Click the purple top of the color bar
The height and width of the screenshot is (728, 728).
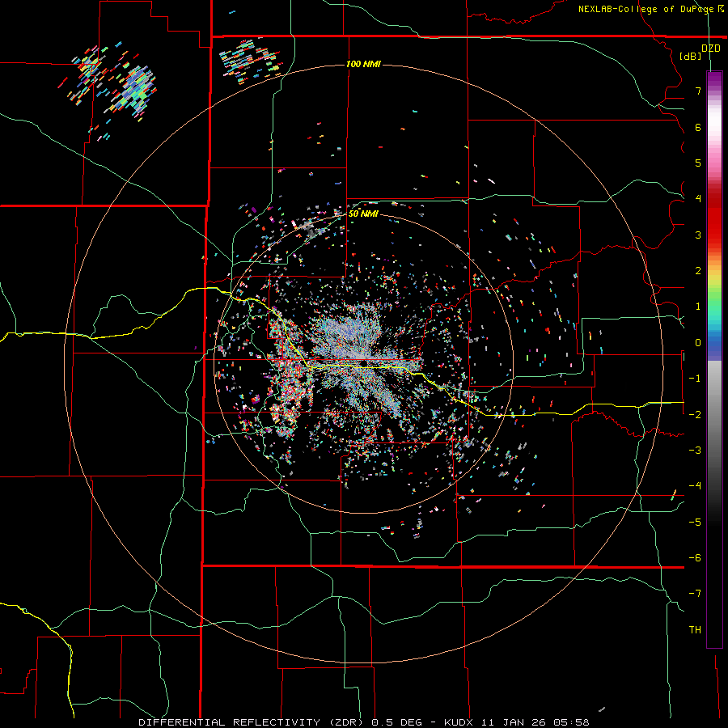714,79
